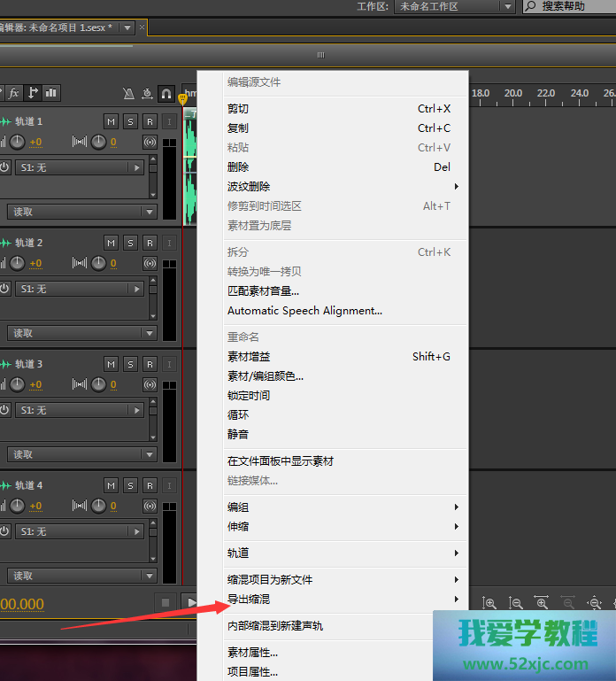Expand track 2 S1 send menu

click(x=136, y=289)
